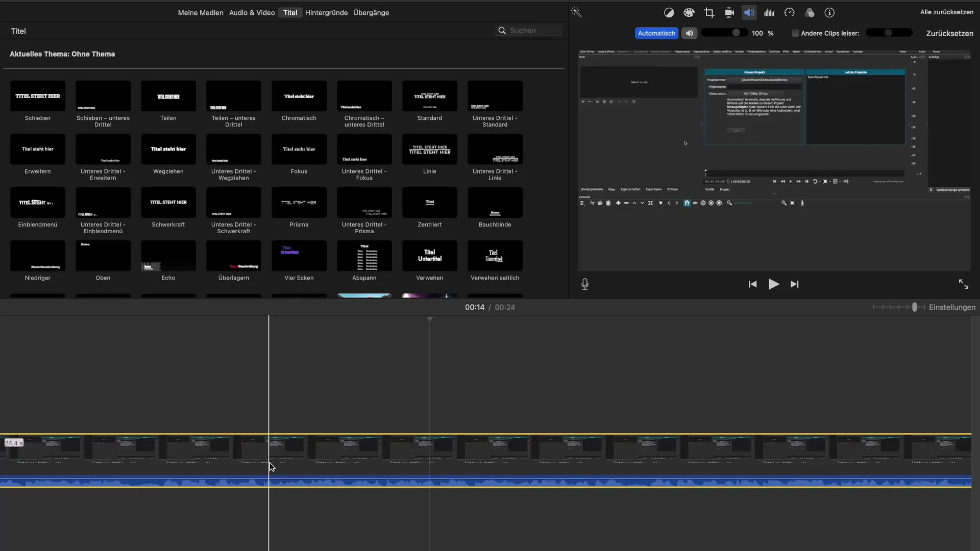Click the 00:14 timecode in timeline header
The image size is (980, 551).
(475, 307)
